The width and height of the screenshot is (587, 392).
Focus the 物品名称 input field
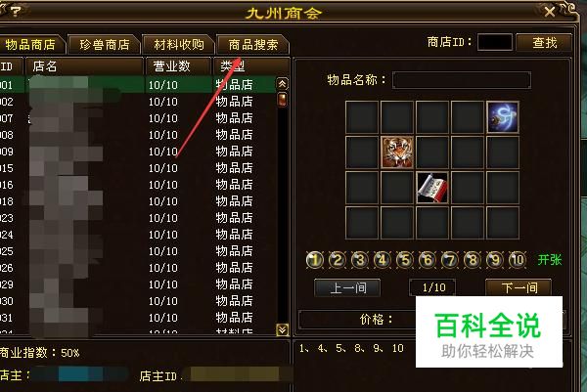click(x=462, y=80)
